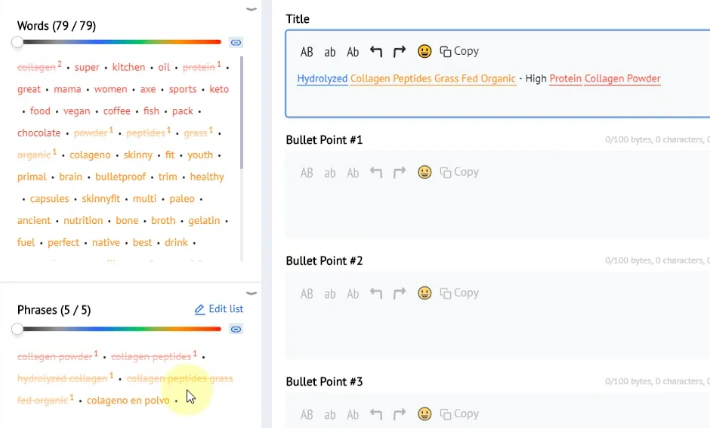Copy Bullet Point #1 text

459,172
